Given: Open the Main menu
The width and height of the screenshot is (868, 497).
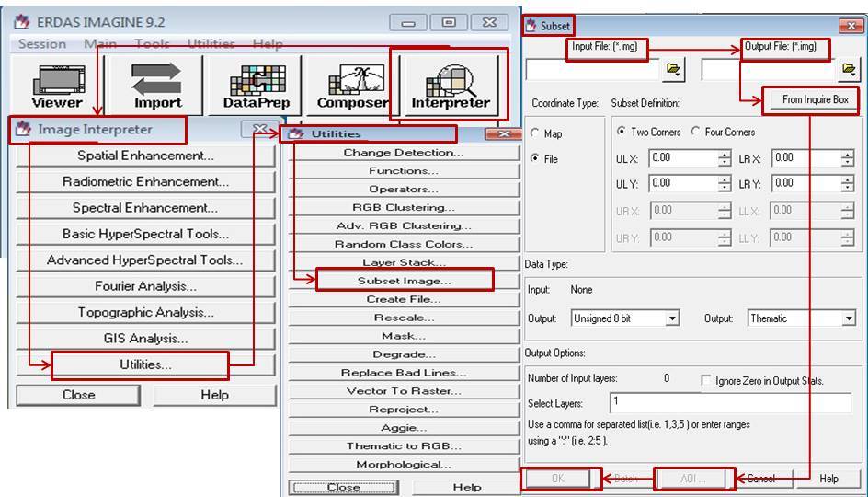Looking at the screenshot, I should pos(100,44).
